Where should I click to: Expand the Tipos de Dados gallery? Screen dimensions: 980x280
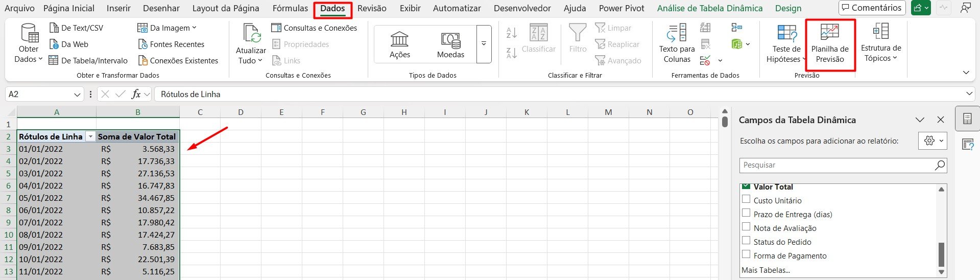[x=484, y=44]
